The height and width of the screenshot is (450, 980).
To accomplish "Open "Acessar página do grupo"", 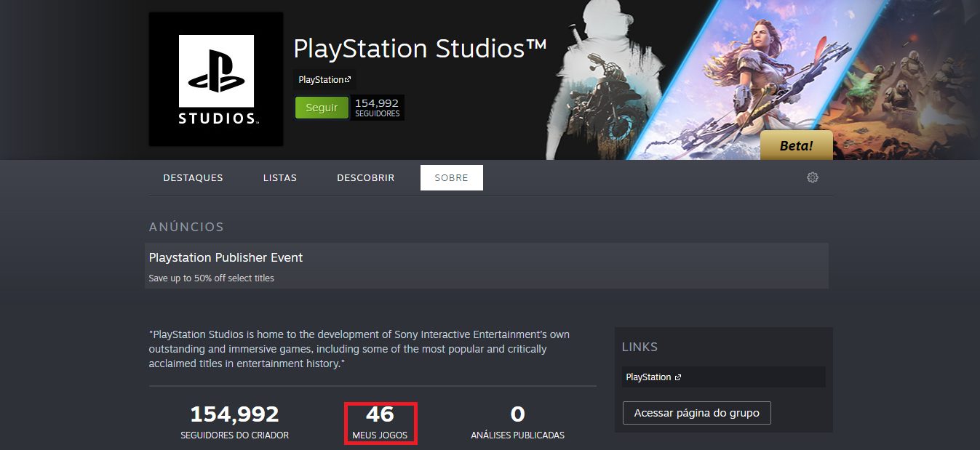I will pyautogui.click(x=696, y=412).
